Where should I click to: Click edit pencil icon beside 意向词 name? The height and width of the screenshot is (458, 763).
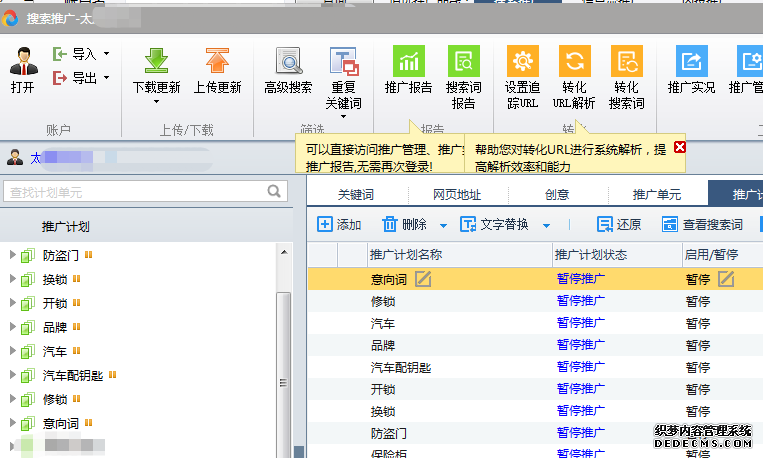tap(423, 278)
